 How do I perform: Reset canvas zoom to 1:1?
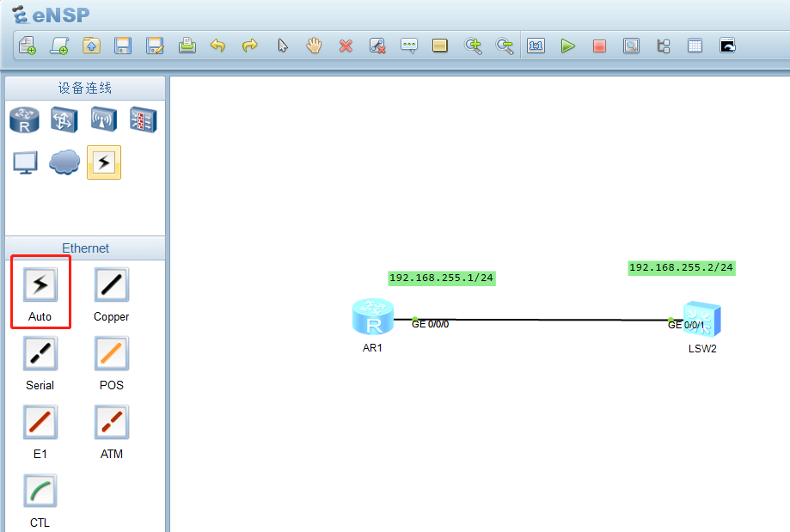click(536, 46)
